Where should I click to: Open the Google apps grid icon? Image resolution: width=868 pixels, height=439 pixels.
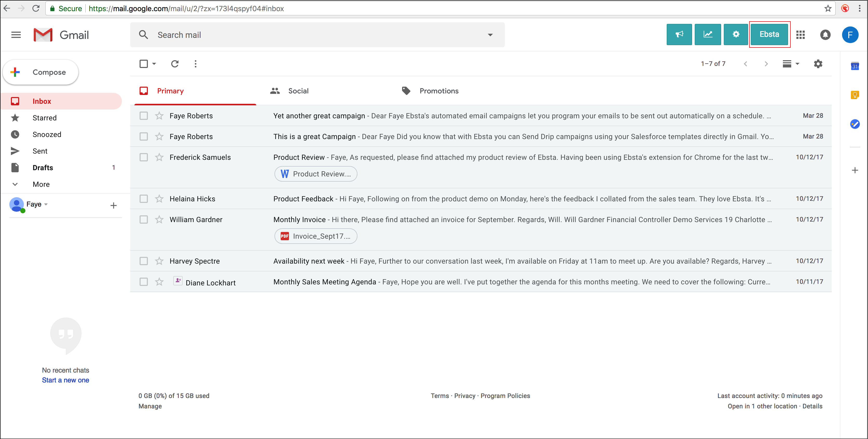[x=800, y=35]
